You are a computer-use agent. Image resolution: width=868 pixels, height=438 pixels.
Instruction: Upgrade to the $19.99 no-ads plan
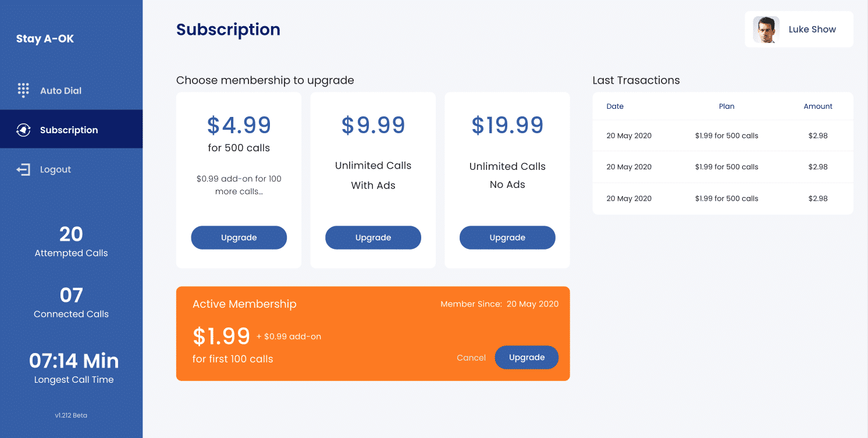pyautogui.click(x=507, y=237)
